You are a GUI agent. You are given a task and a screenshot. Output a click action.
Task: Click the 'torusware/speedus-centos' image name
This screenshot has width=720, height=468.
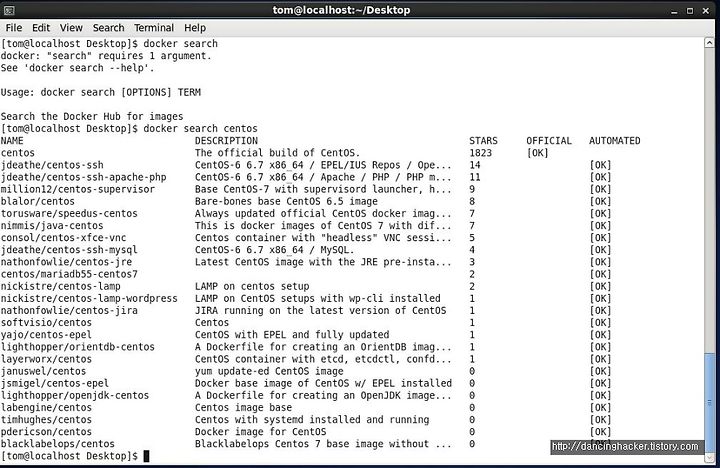pyautogui.click(x=69, y=214)
